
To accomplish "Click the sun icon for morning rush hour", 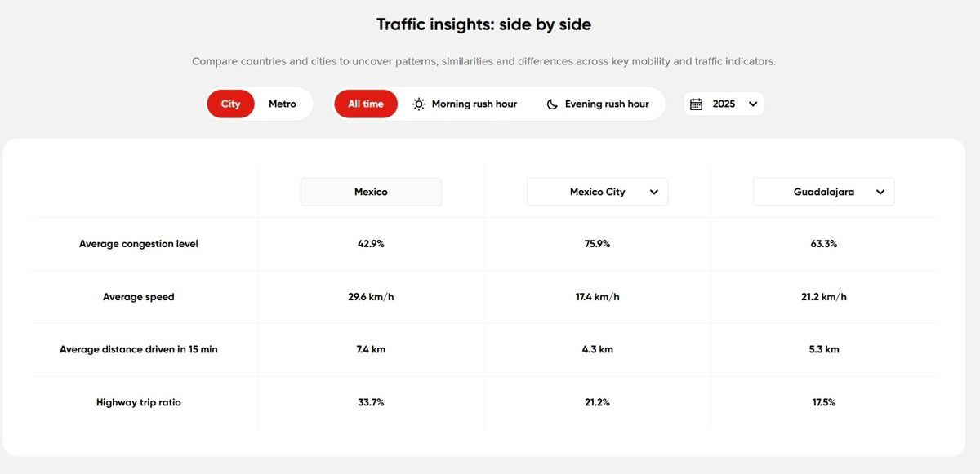I will coord(419,104).
